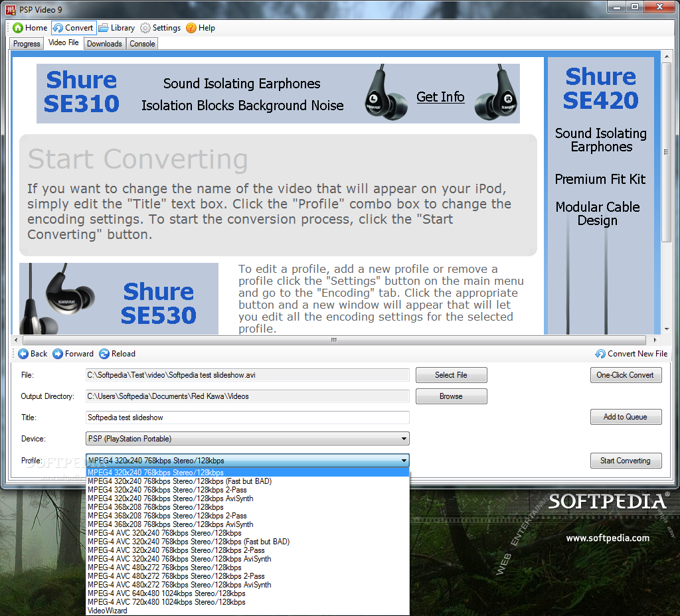Select MPEG4 368x208 768kbps Stereo/128kbps AviSynth
Screen dimensions: 680x616
[248, 524]
